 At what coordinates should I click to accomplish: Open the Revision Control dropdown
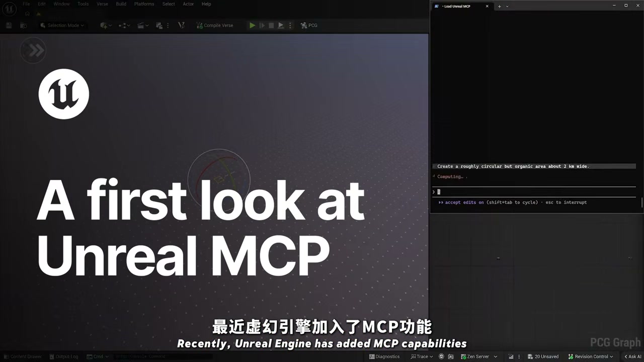point(591,356)
